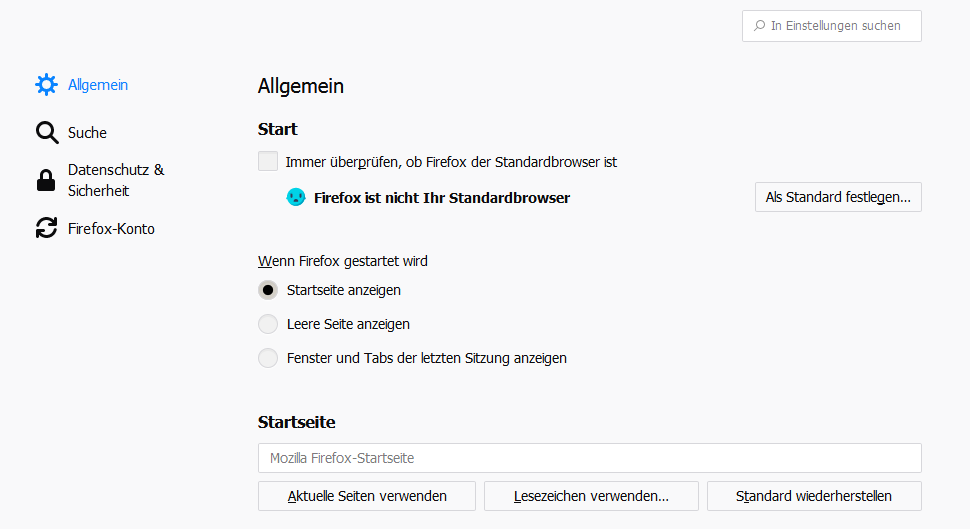Click the search icon in settings search box
The height and width of the screenshot is (529, 970).
point(760,26)
